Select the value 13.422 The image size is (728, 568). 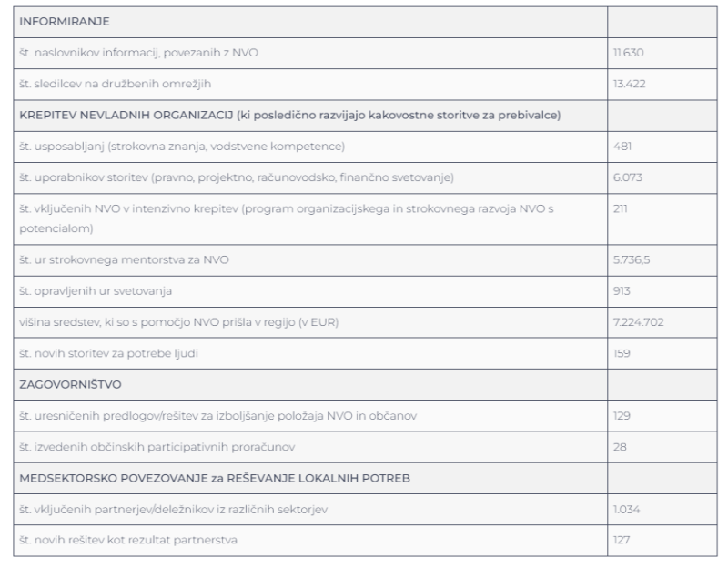[x=629, y=84]
